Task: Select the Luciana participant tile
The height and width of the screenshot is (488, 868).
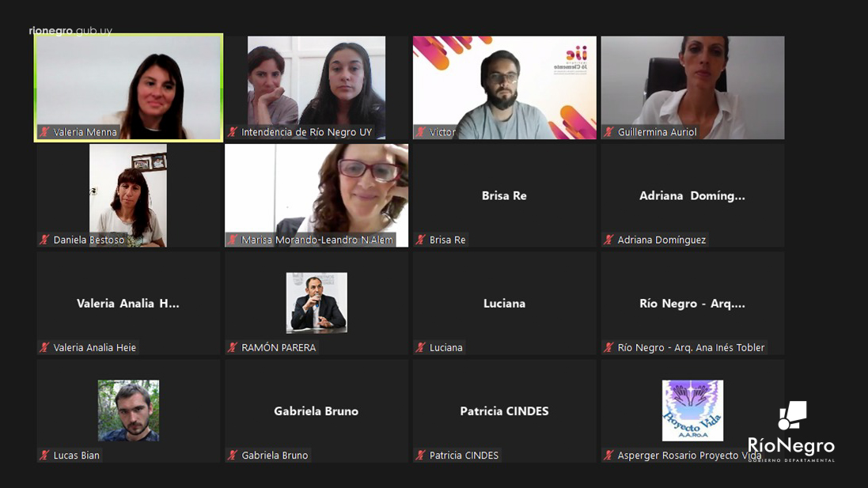Action: click(504, 303)
